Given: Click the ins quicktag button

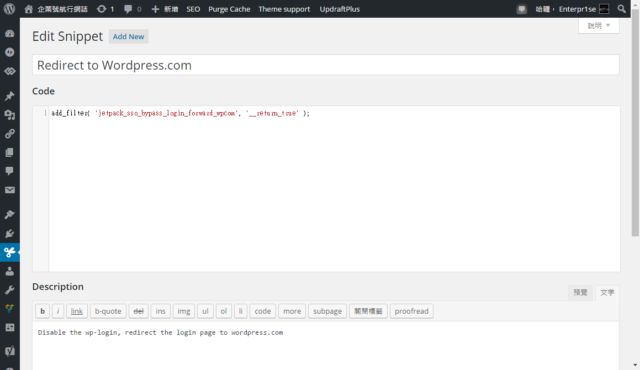Looking at the screenshot, I should [x=160, y=311].
